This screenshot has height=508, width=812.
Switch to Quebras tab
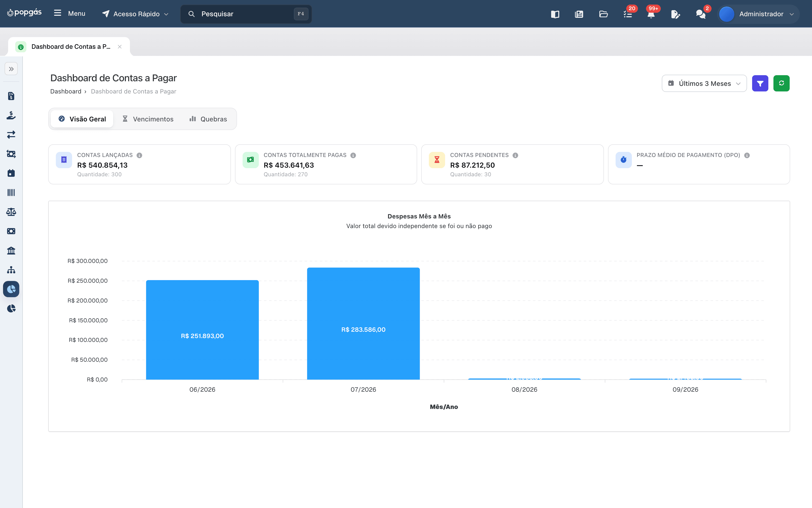pos(208,119)
